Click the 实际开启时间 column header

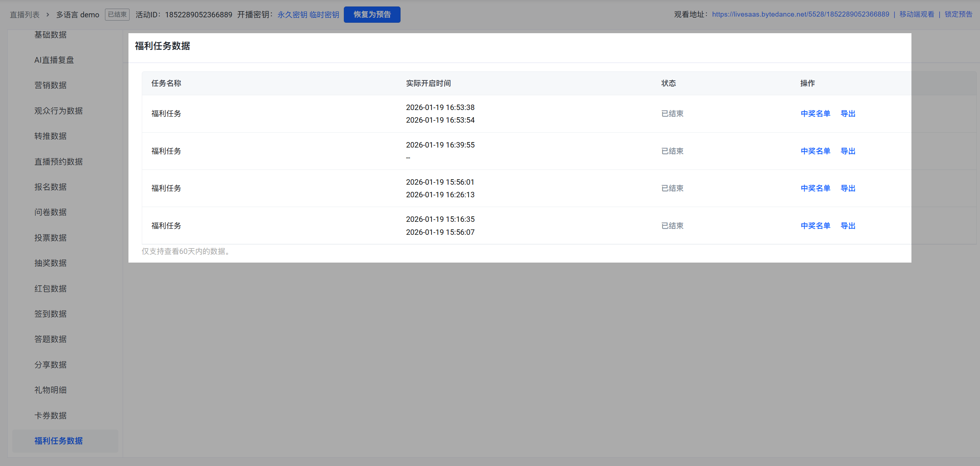[428, 83]
